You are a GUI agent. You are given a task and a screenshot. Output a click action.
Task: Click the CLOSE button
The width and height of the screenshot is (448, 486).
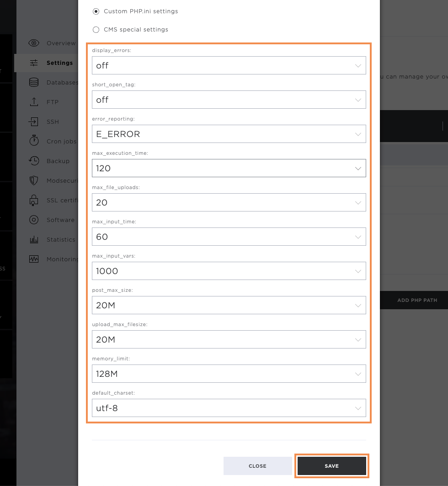(257, 466)
